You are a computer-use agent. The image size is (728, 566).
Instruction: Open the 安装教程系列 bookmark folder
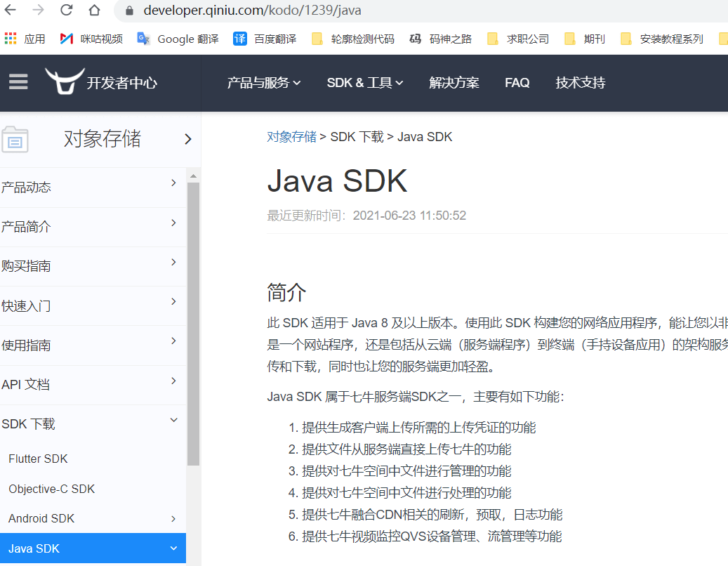click(x=661, y=39)
